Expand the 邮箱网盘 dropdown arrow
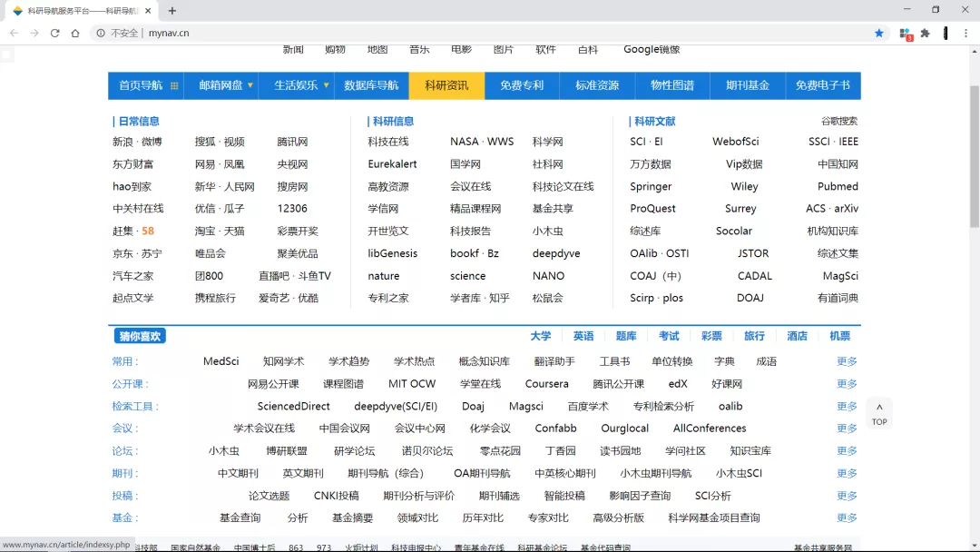980x552 pixels. pos(250,85)
